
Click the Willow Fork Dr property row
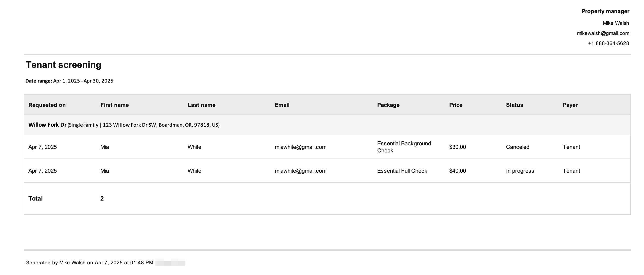[327, 125]
